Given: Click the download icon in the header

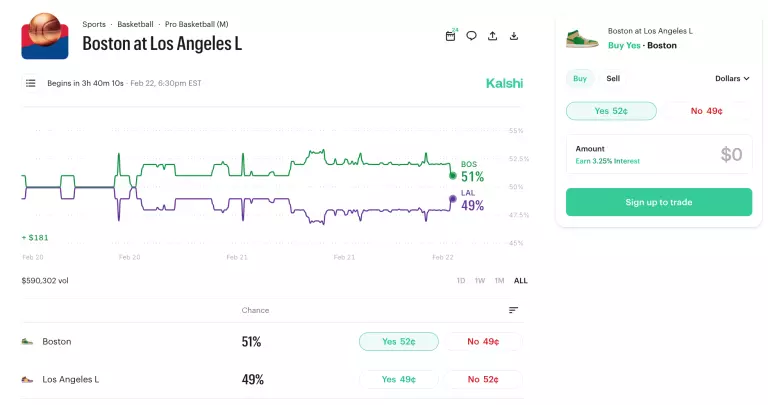Looking at the screenshot, I should coord(514,36).
